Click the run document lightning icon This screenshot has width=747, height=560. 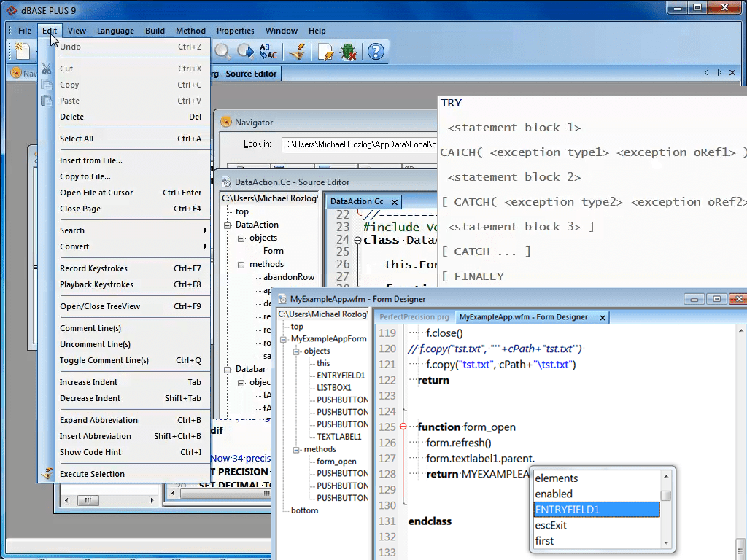tap(326, 52)
